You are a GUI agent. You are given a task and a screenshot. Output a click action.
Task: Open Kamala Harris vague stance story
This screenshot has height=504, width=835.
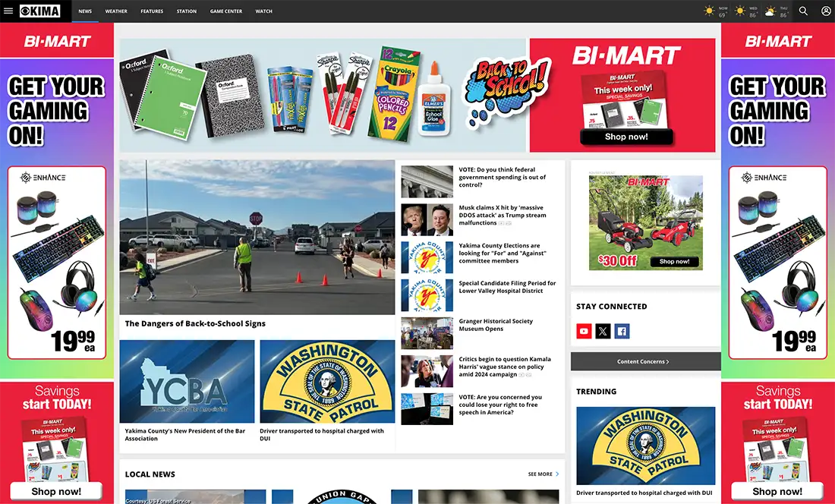505,367
